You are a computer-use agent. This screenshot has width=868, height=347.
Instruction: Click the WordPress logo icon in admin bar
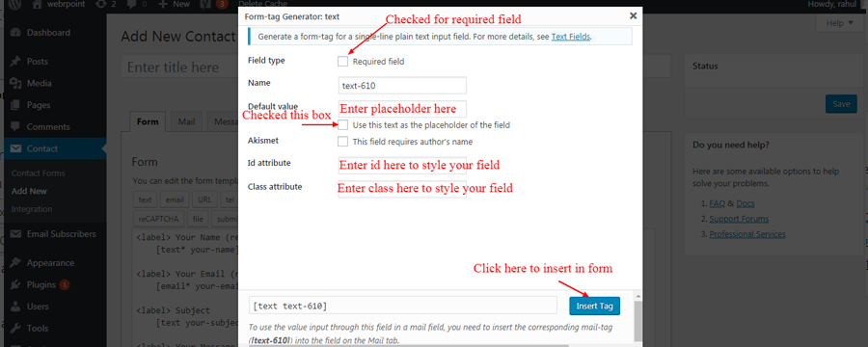(14, 4)
